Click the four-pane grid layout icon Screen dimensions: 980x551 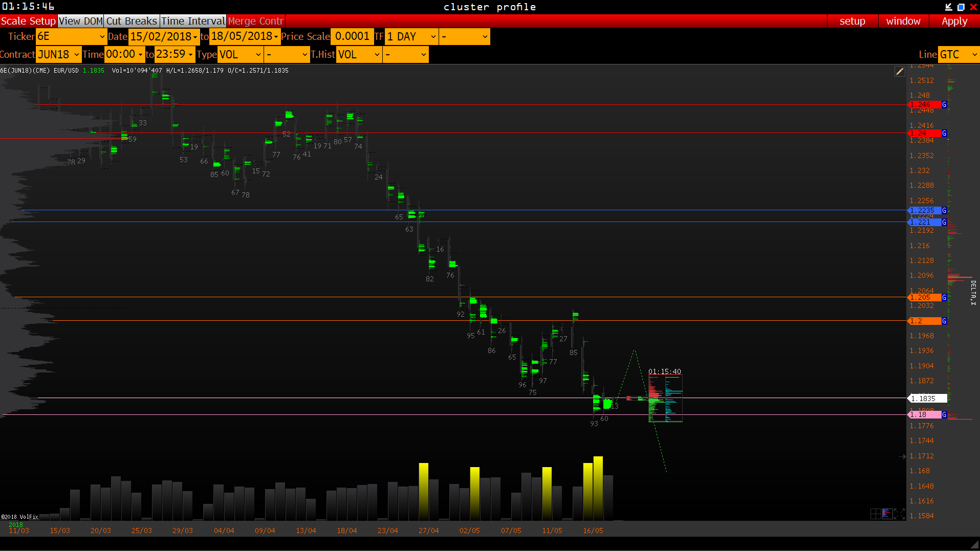(x=876, y=514)
